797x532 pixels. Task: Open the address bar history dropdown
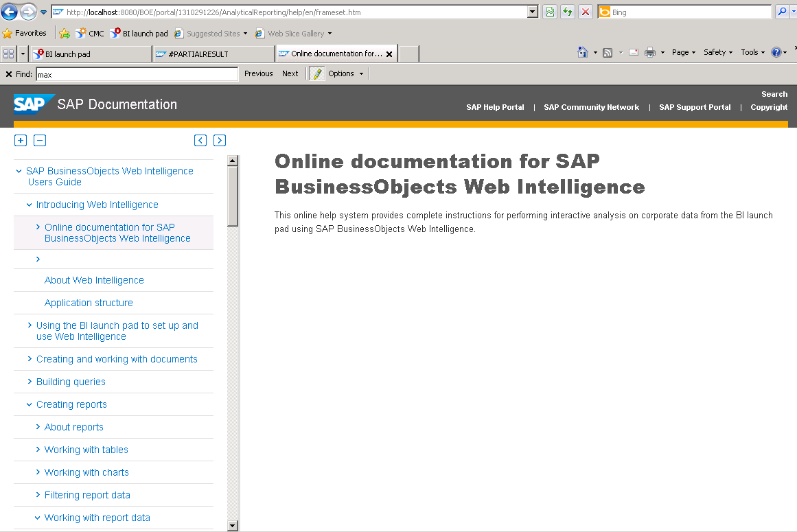tap(532, 12)
